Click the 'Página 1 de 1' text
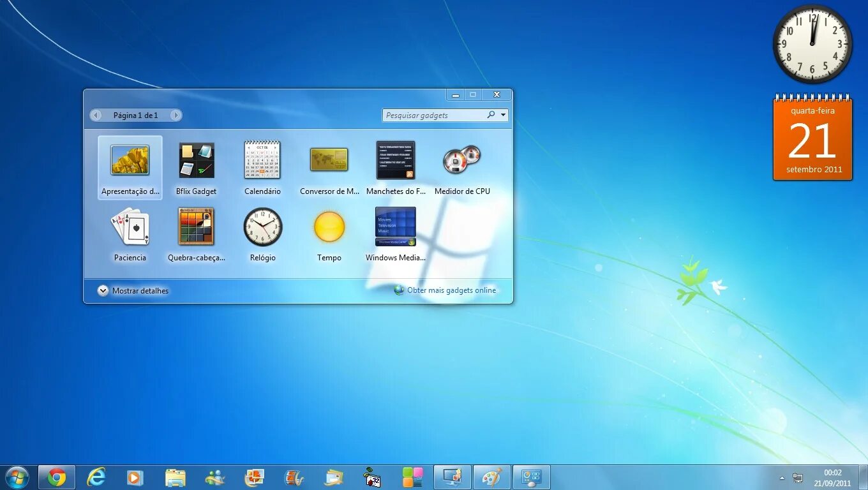 135,115
